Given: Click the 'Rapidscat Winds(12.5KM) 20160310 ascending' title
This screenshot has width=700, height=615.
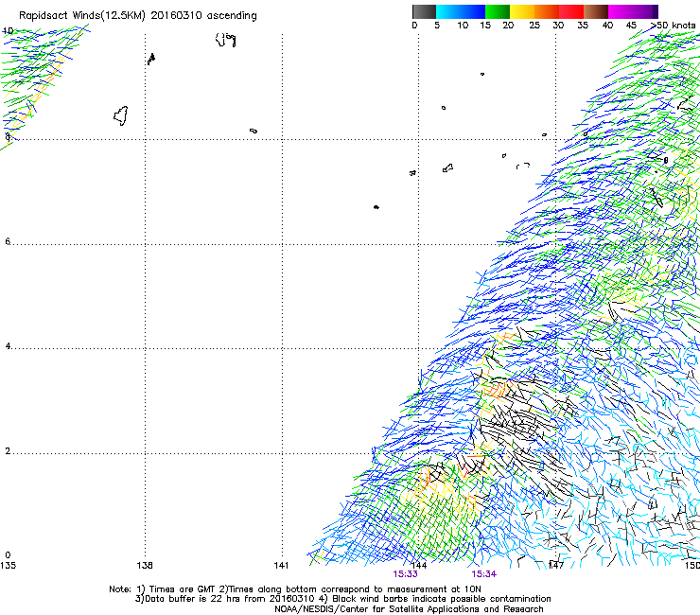Looking at the screenshot, I should click(138, 16).
